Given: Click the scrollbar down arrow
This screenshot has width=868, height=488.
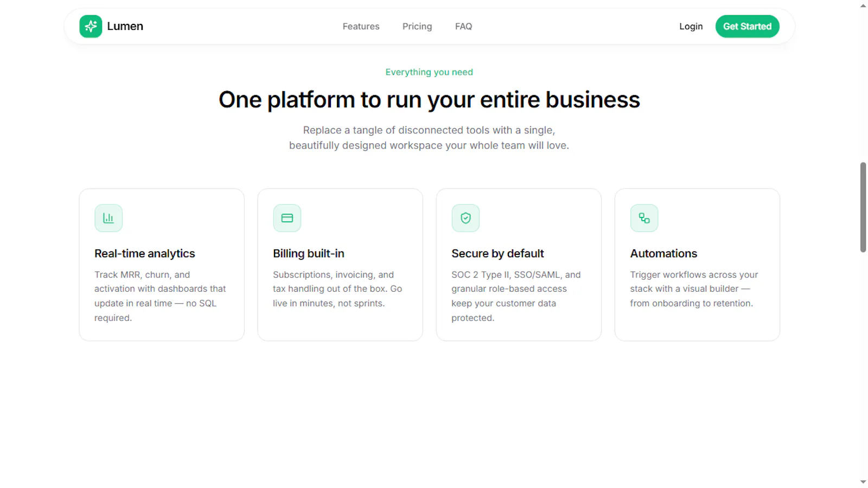Looking at the screenshot, I should point(863,481).
